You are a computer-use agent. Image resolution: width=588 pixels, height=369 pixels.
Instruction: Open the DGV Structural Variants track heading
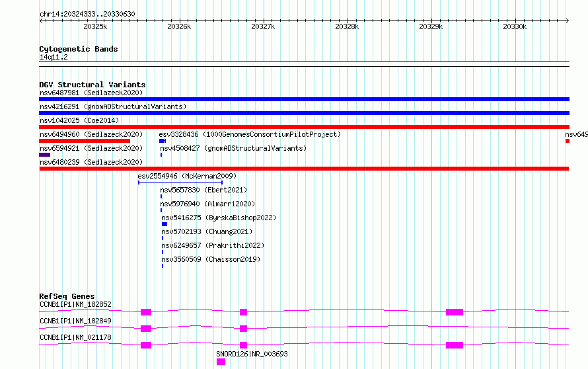(x=92, y=85)
